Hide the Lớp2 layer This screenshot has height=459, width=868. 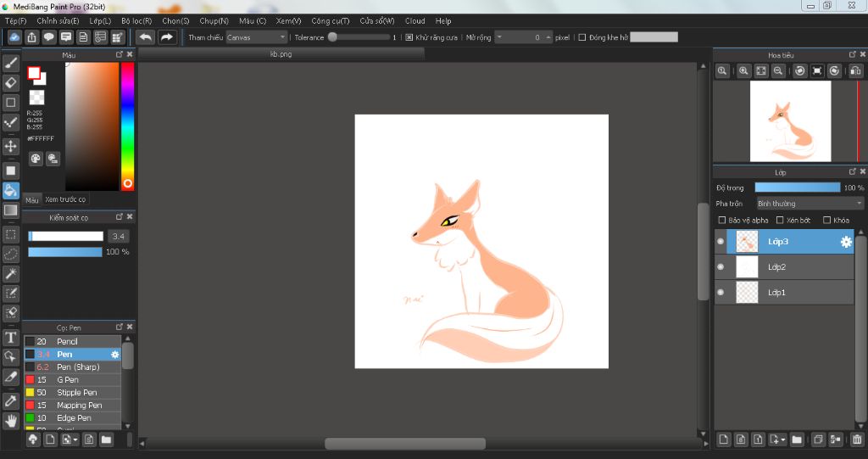pos(721,266)
